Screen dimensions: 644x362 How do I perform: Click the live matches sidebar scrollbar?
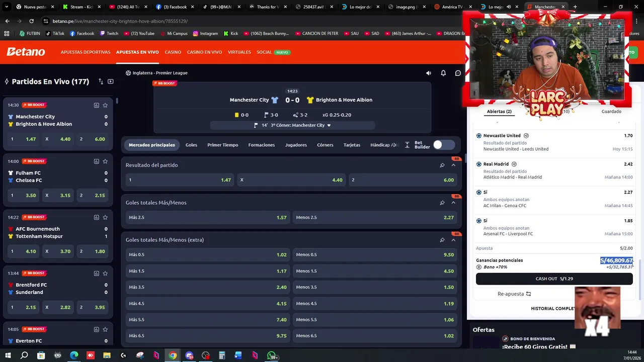[117, 101]
